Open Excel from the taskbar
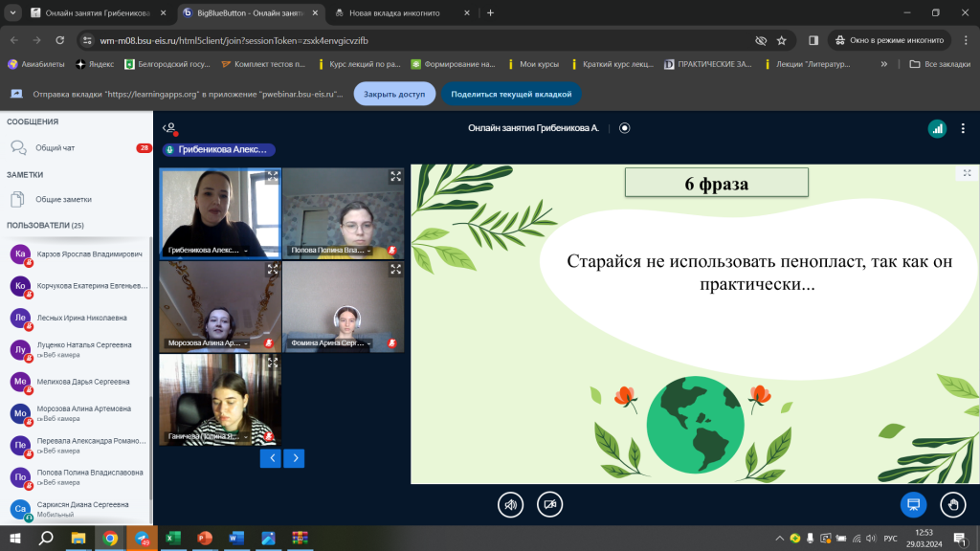The width and height of the screenshot is (980, 551). click(x=173, y=538)
